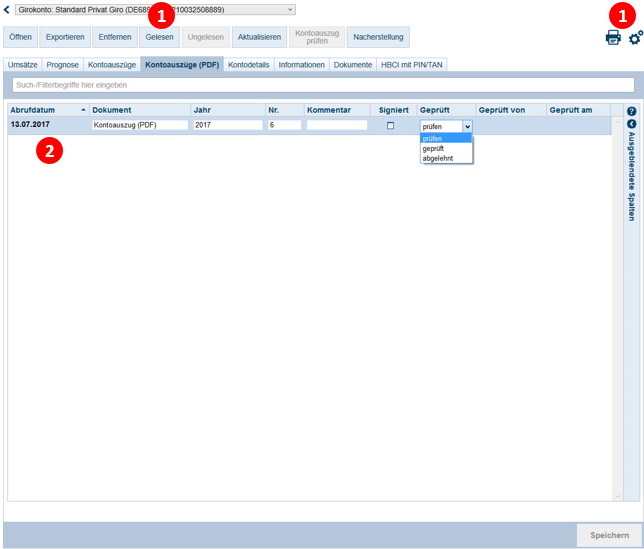This screenshot has width=644, height=549.
Task: Click the Kommentar field in the row
Action: tap(337, 125)
